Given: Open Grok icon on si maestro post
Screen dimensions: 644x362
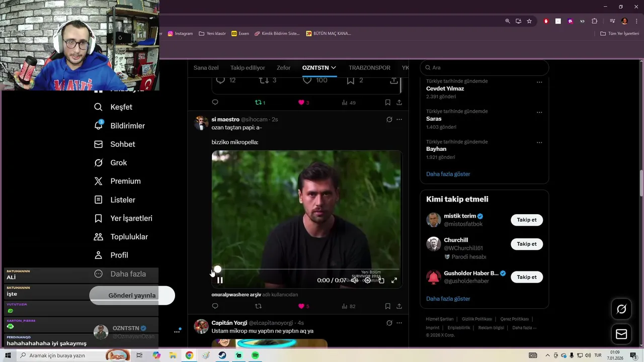Looking at the screenshot, I should click(x=389, y=120).
